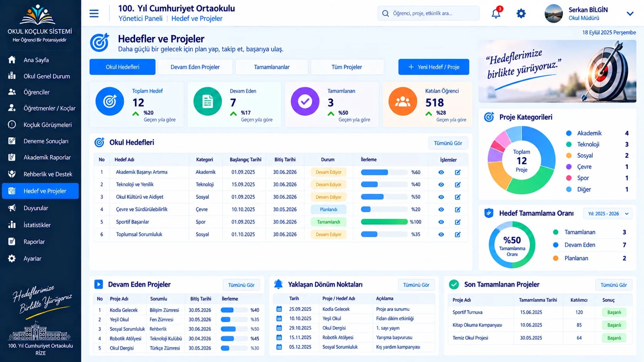Edit the Akademik Başarıyı Artırma goal
Screen dimensions: 644x362
(458, 172)
